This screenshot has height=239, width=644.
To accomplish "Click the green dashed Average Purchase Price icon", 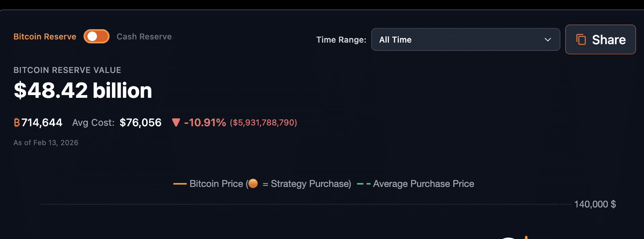I will click(363, 183).
